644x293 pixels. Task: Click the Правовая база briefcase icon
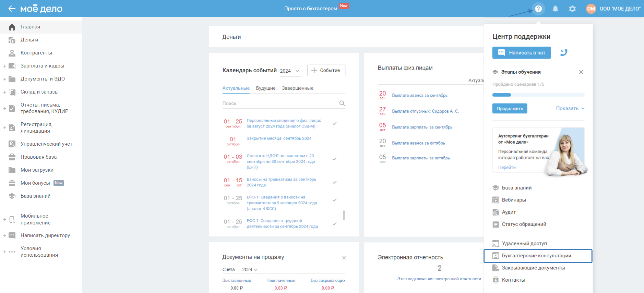12,157
